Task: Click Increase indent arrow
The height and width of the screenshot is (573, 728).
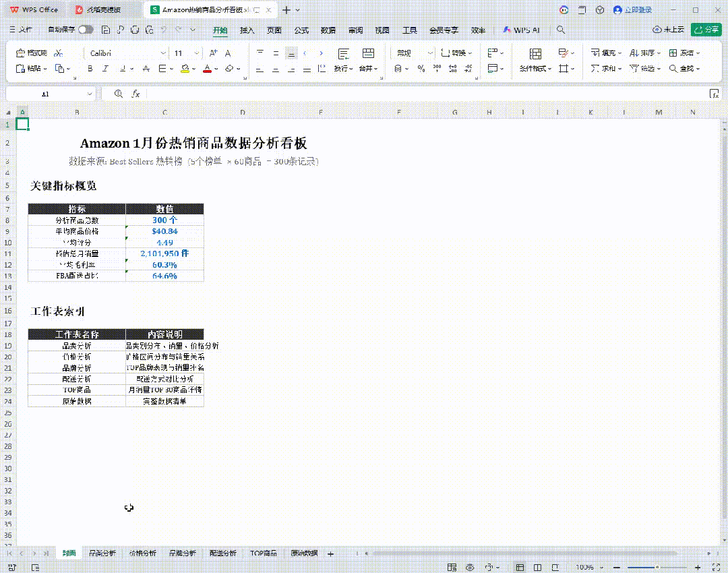Action: [x=321, y=53]
